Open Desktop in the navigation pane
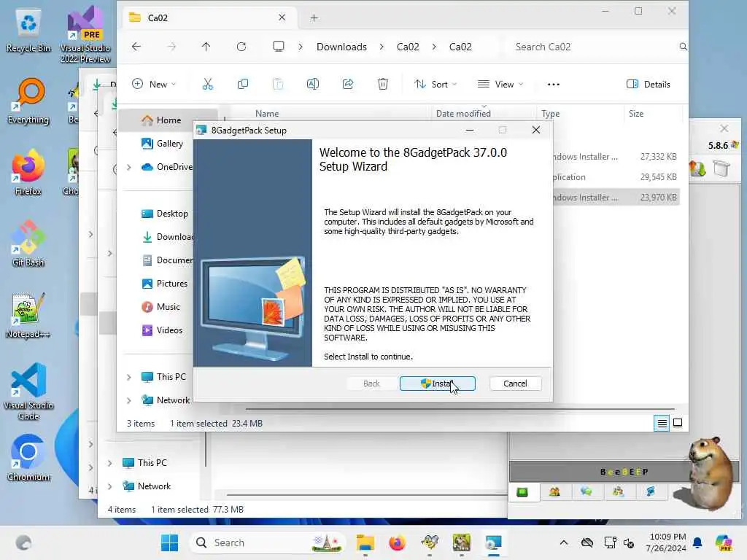Viewport: 747px width, 560px height. click(172, 214)
